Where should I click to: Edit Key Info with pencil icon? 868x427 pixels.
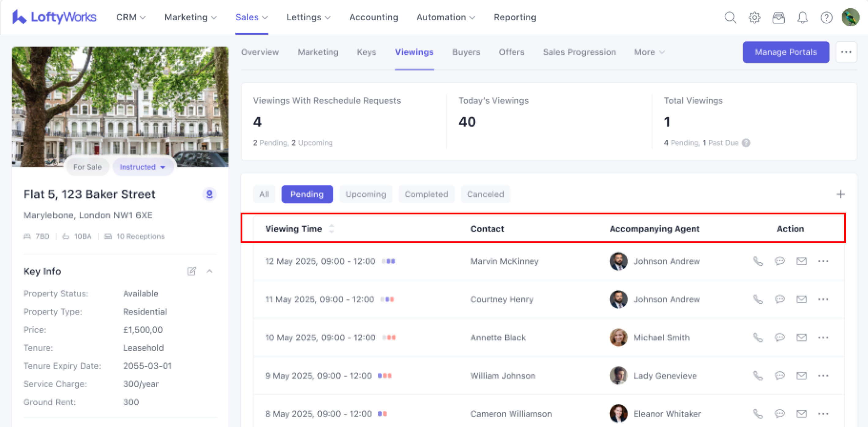tap(191, 271)
